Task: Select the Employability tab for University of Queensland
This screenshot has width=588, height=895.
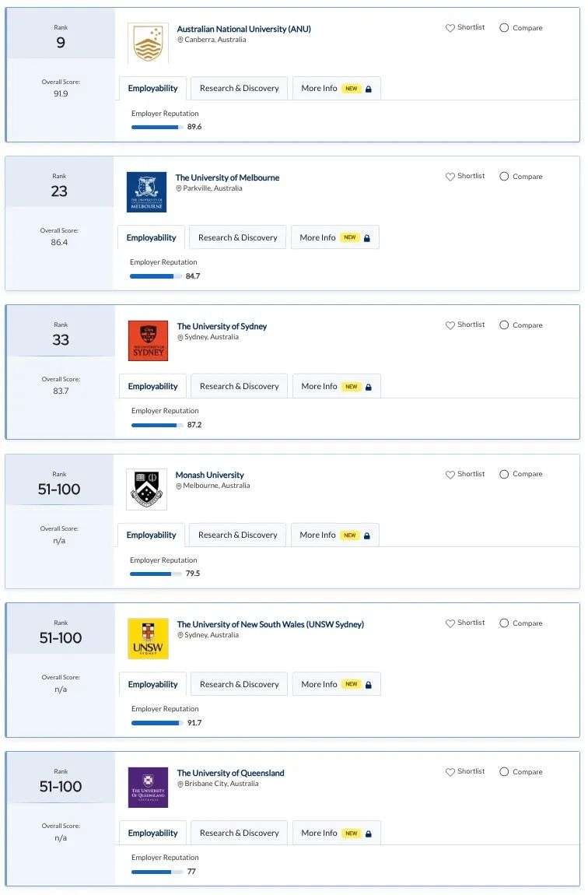Action: click(x=153, y=834)
